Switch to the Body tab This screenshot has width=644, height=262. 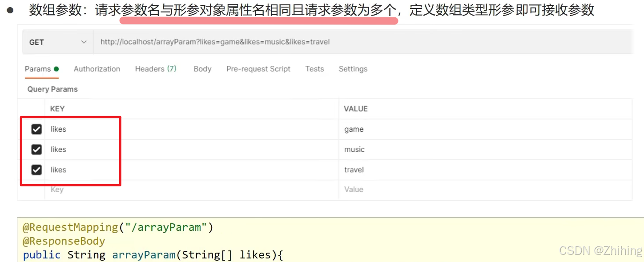click(202, 69)
